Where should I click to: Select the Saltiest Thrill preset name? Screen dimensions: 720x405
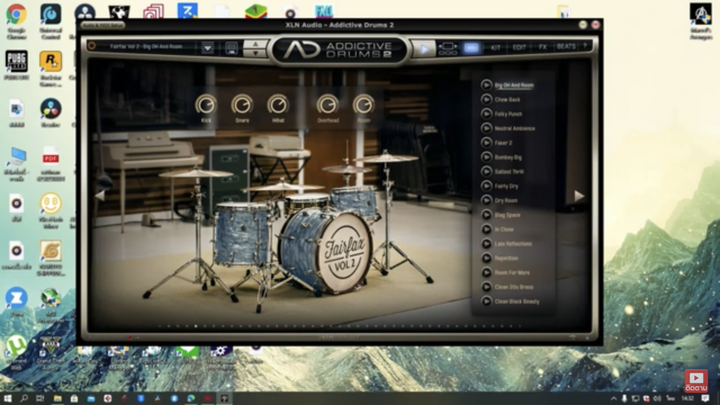509,172
